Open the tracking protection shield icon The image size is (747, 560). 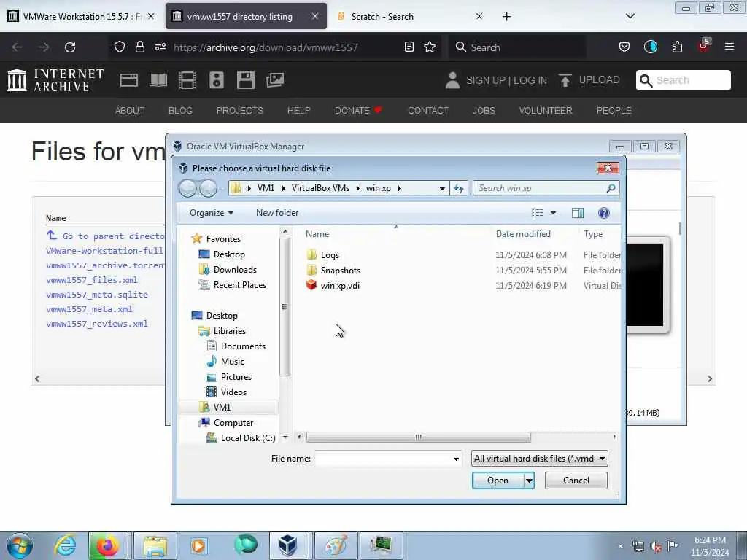[119, 47]
